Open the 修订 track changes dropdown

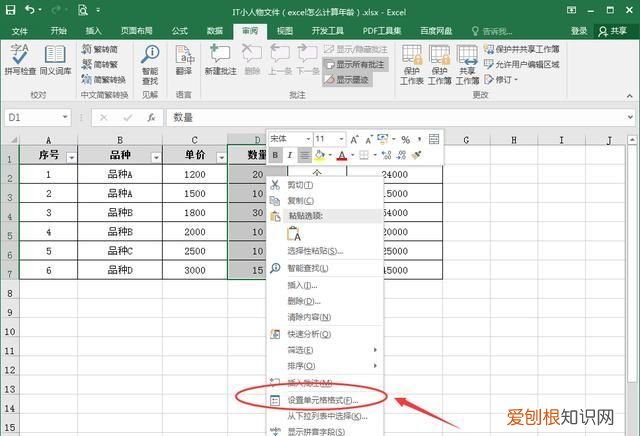[501, 80]
